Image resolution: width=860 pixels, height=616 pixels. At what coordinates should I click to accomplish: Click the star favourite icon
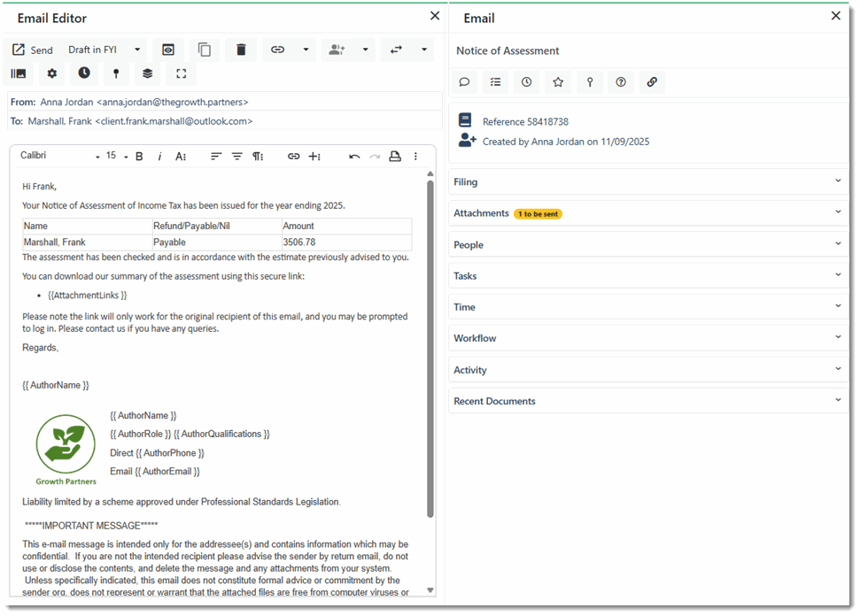click(x=558, y=82)
